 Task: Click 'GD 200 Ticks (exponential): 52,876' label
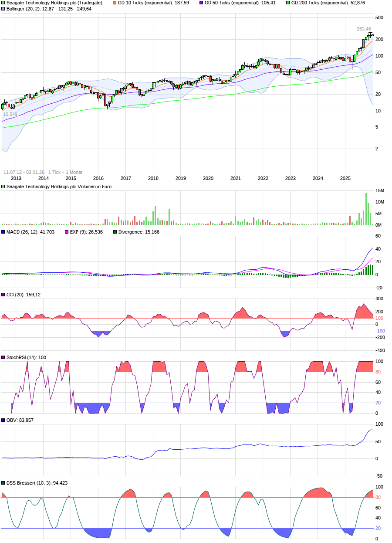tap(328, 3)
